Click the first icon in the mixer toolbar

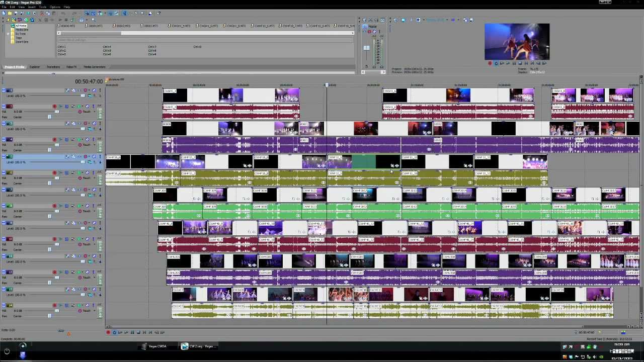[x=365, y=20]
